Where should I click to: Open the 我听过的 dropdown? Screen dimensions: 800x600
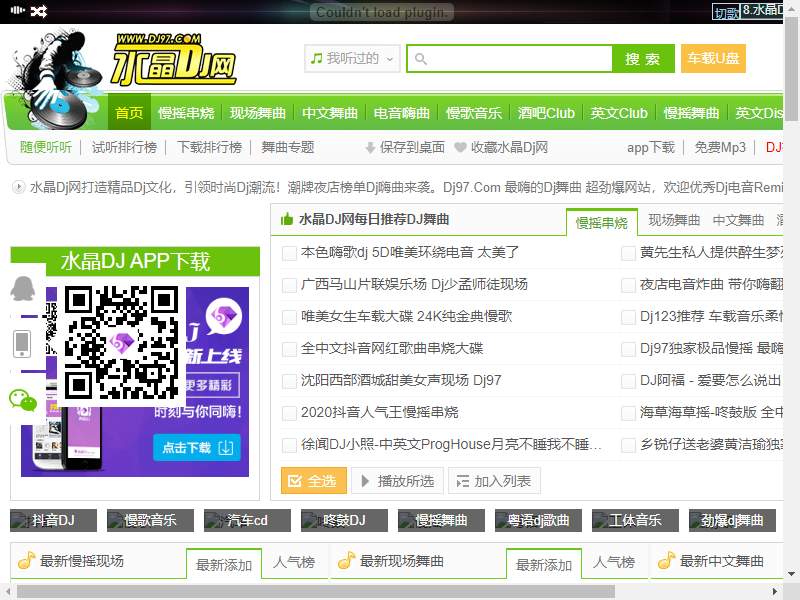click(x=352, y=59)
